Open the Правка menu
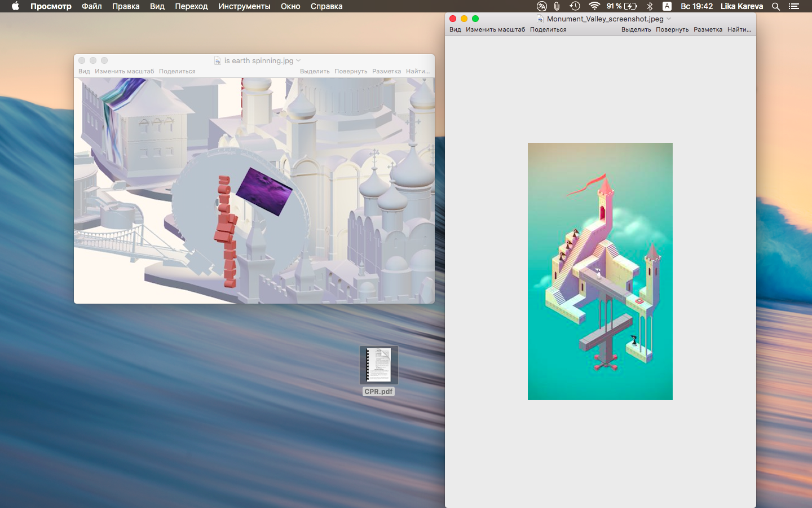This screenshot has width=812, height=508. click(126, 6)
